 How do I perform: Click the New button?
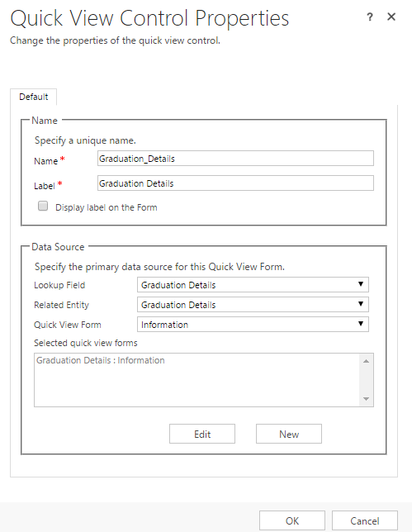pyautogui.click(x=289, y=434)
